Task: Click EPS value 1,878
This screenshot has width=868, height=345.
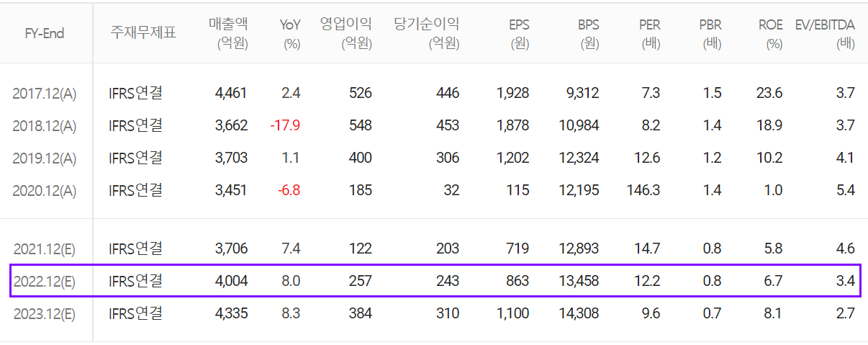Action: click(512, 125)
